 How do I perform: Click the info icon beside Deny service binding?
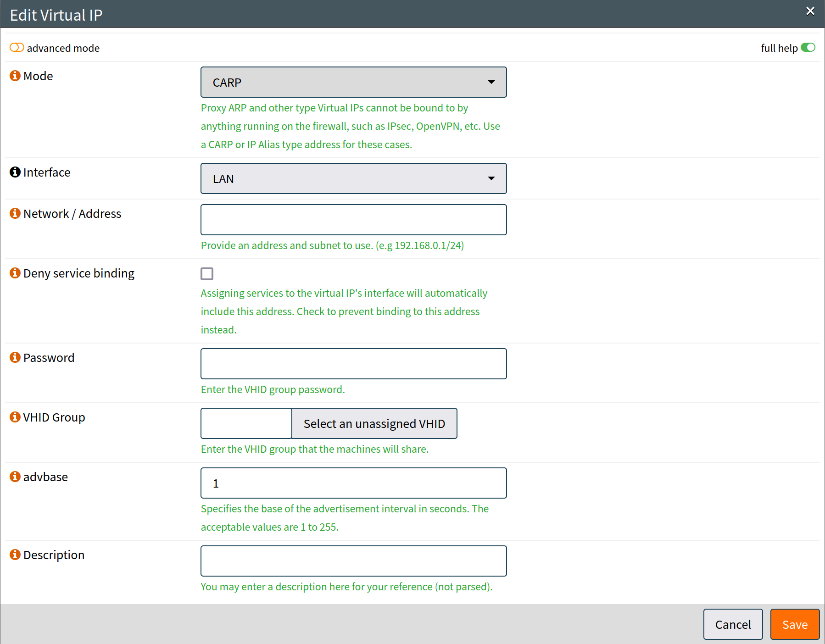pos(15,273)
